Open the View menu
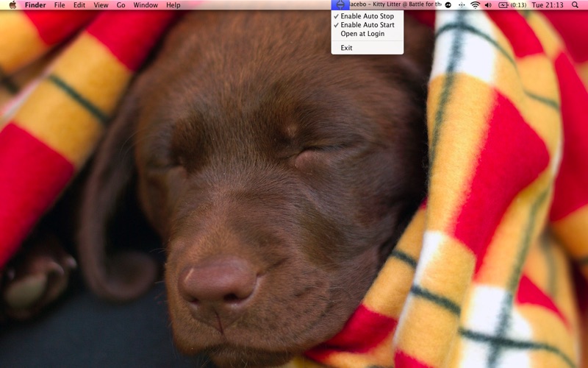Screen dimensions: 588x368 [x=101, y=5]
